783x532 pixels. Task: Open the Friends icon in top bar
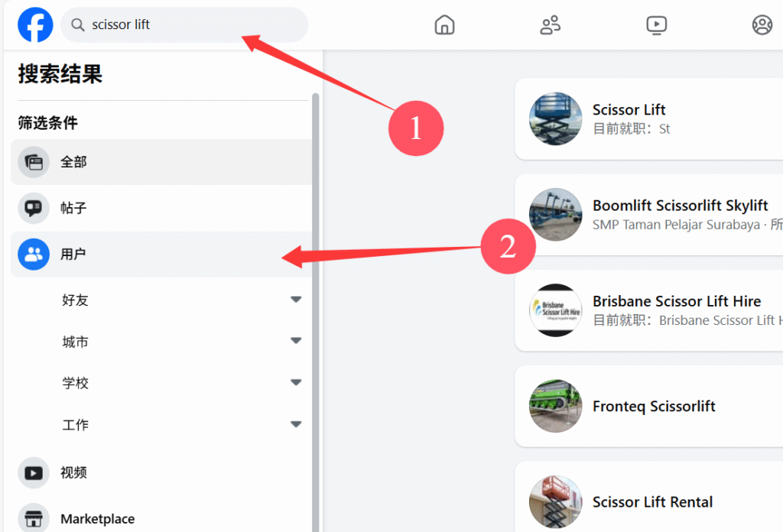coord(550,25)
